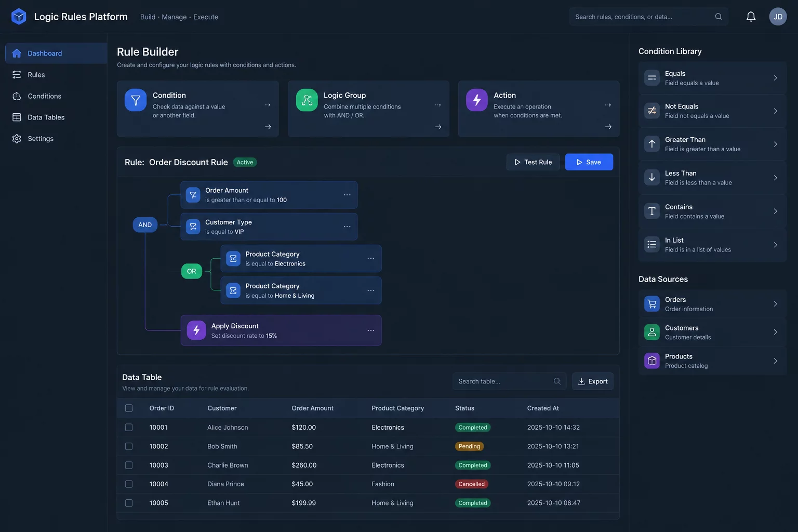Viewport: 798px width, 532px height.
Task: Navigate to Data Tables
Action: [x=56, y=117]
